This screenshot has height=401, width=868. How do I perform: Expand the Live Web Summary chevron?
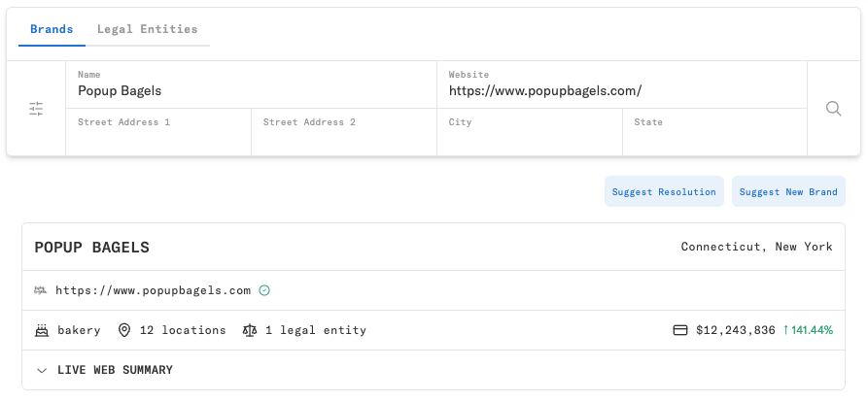pos(42,370)
